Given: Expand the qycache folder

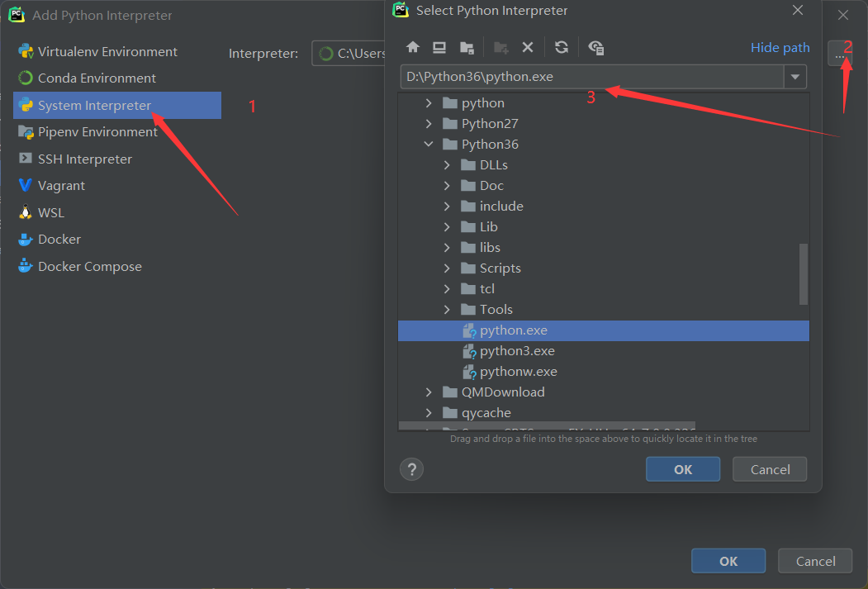Looking at the screenshot, I should (x=429, y=413).
